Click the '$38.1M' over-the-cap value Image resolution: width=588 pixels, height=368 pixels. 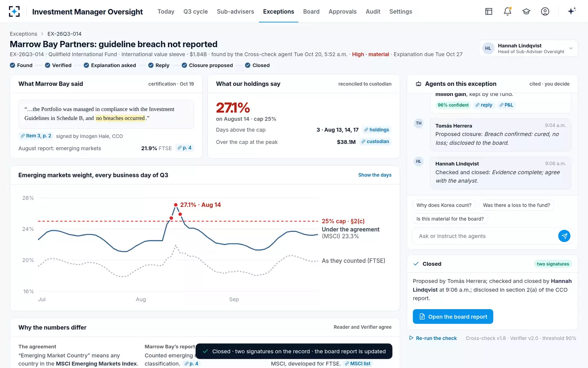(x=346, y=142)
